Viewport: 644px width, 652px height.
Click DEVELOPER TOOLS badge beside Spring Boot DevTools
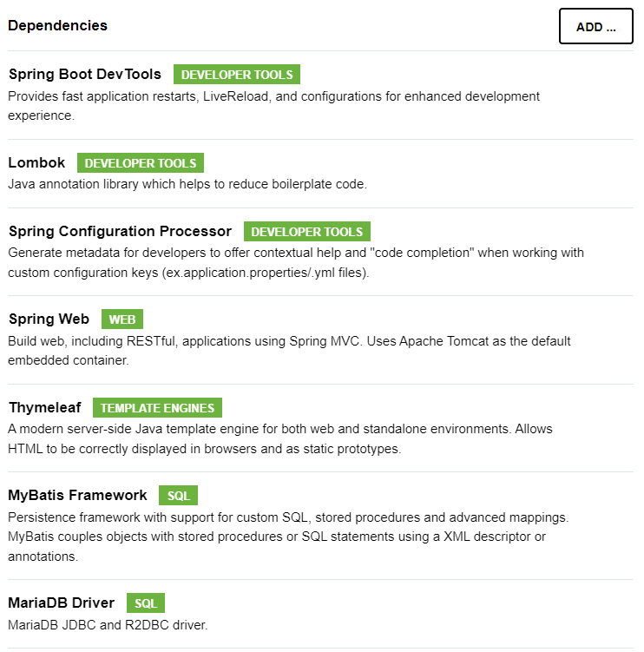(237, 75)
